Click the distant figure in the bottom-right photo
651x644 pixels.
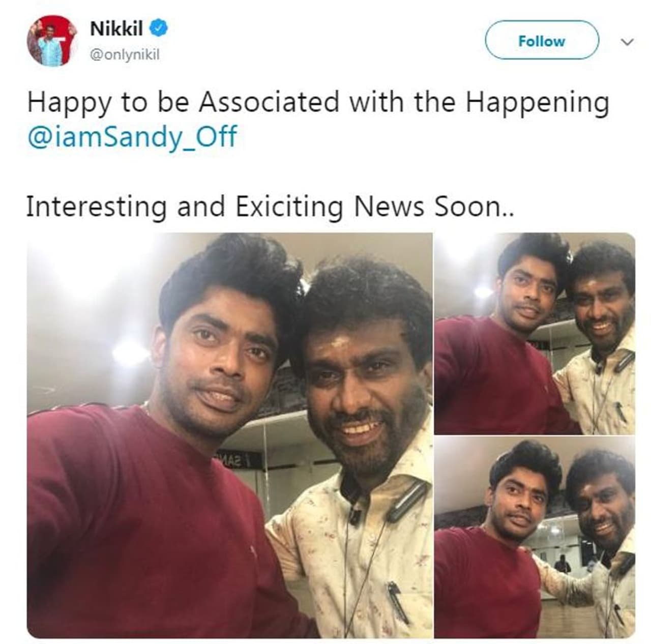[564, 564]
